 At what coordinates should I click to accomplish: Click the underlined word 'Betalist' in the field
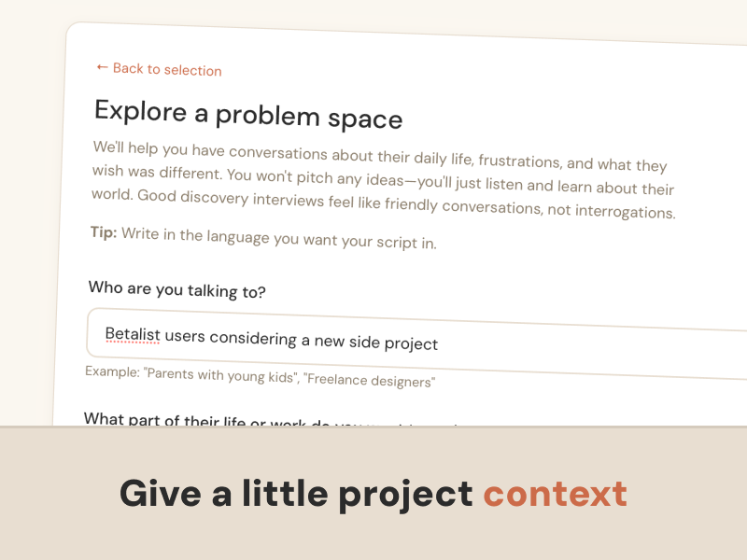click(133, 334)
